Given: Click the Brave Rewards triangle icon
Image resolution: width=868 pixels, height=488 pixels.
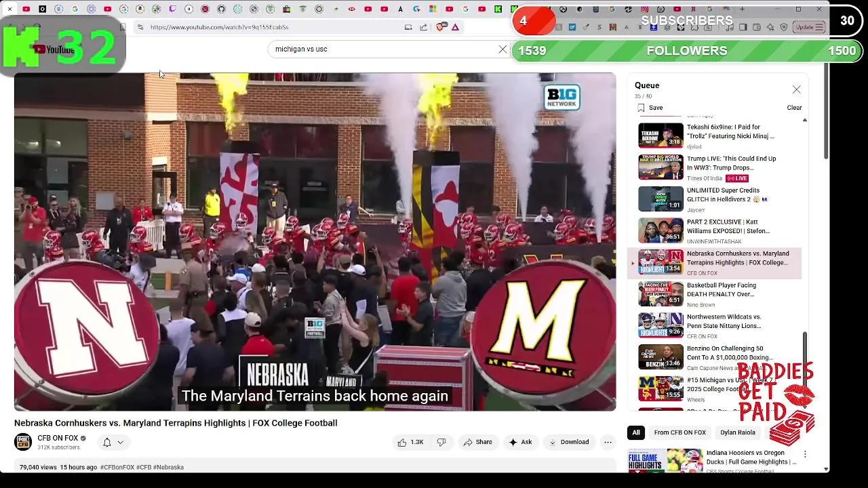Looking at the screenshot, I should [x=455, y=27].
